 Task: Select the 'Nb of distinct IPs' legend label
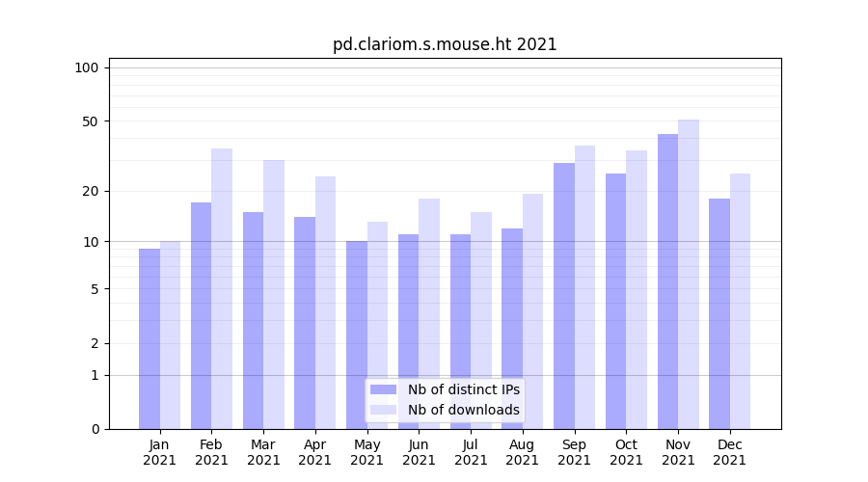coord(463,389)
